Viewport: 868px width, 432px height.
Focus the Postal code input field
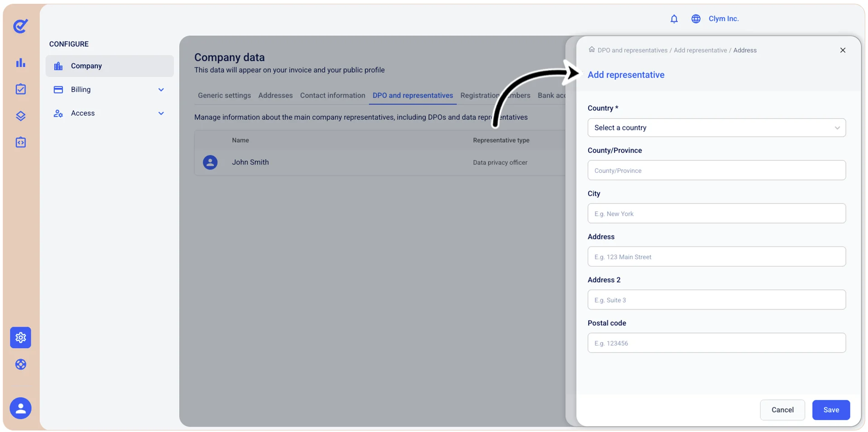[716, 343]
